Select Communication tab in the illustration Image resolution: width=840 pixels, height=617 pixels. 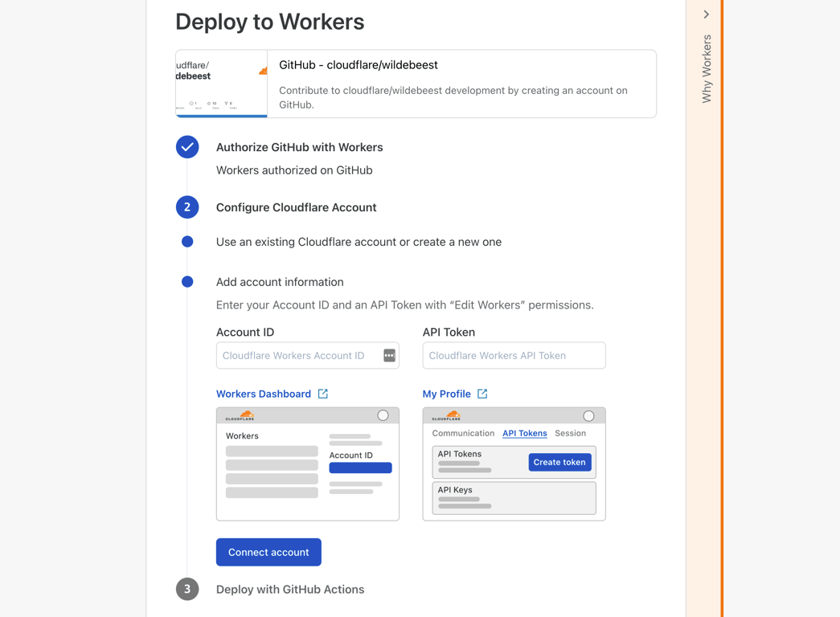pyautogui.click(x=463, y=433)
